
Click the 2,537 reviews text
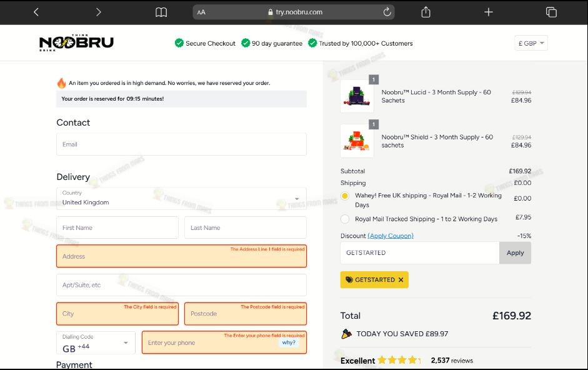click(x=452, y=360)
